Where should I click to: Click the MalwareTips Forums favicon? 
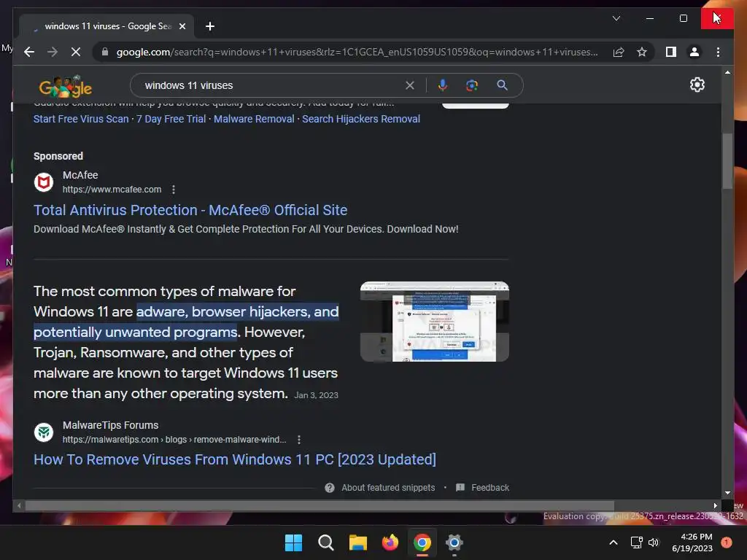tap(43, 432)
